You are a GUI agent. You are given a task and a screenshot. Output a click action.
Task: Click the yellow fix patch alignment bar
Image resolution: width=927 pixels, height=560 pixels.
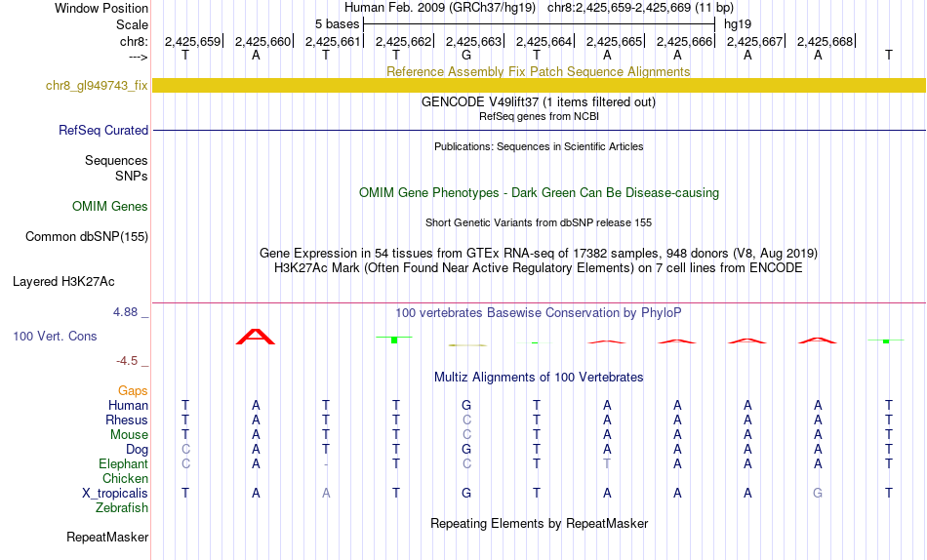coord(540,85)
